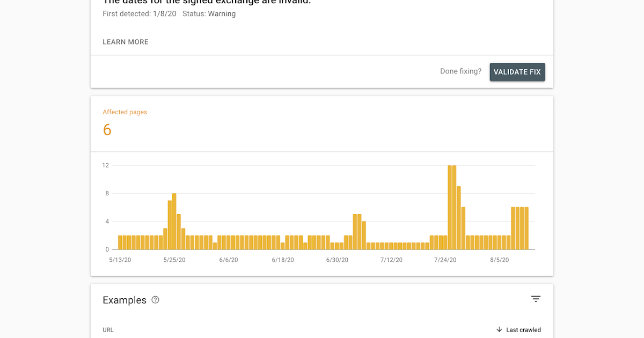Click the 6/18/20 date axis label

coord(283,260)
